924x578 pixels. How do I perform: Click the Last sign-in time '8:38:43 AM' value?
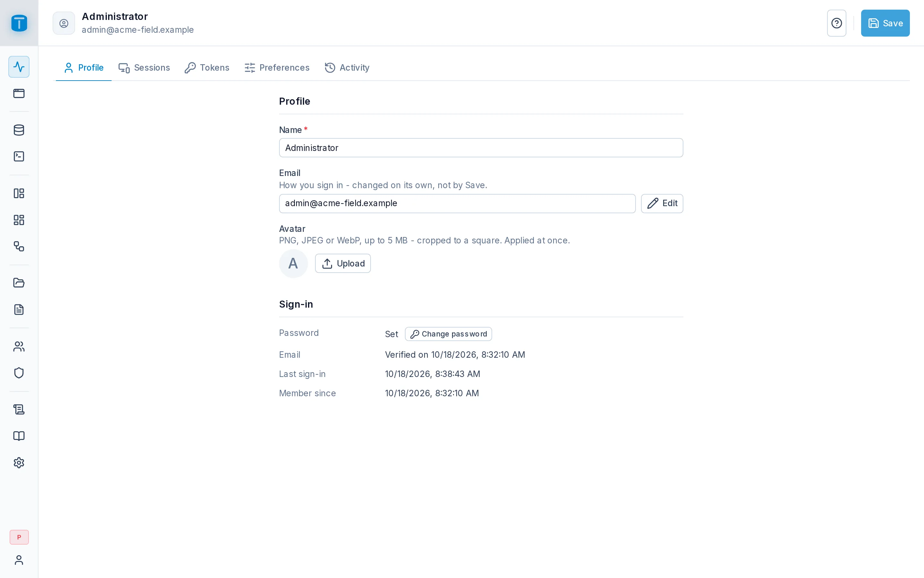click(458, 374)
